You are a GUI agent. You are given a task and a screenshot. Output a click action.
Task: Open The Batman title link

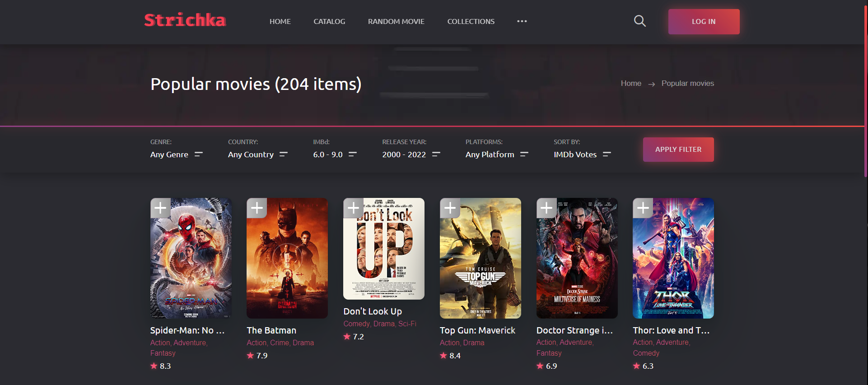[x=271, y=330]
